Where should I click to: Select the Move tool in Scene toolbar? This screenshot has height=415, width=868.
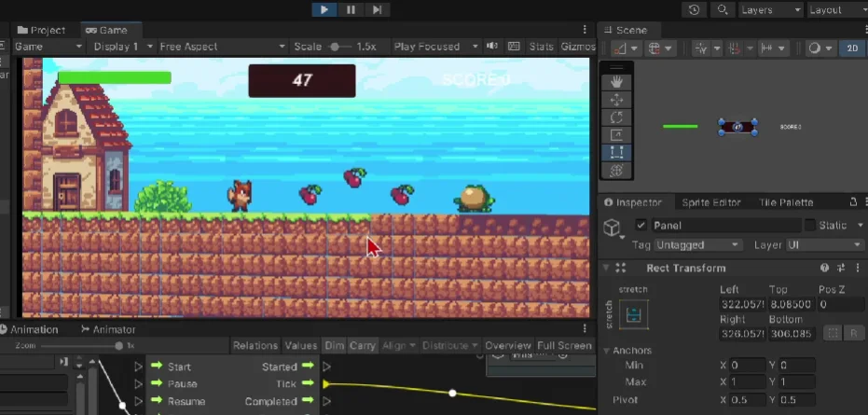pyautogui.click(x=616, y=100)
